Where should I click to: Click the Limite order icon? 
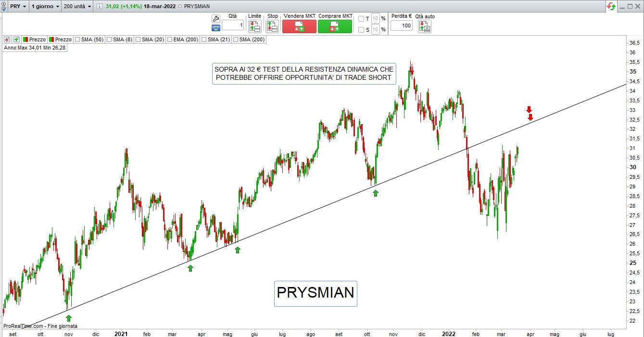click(255, 26)
